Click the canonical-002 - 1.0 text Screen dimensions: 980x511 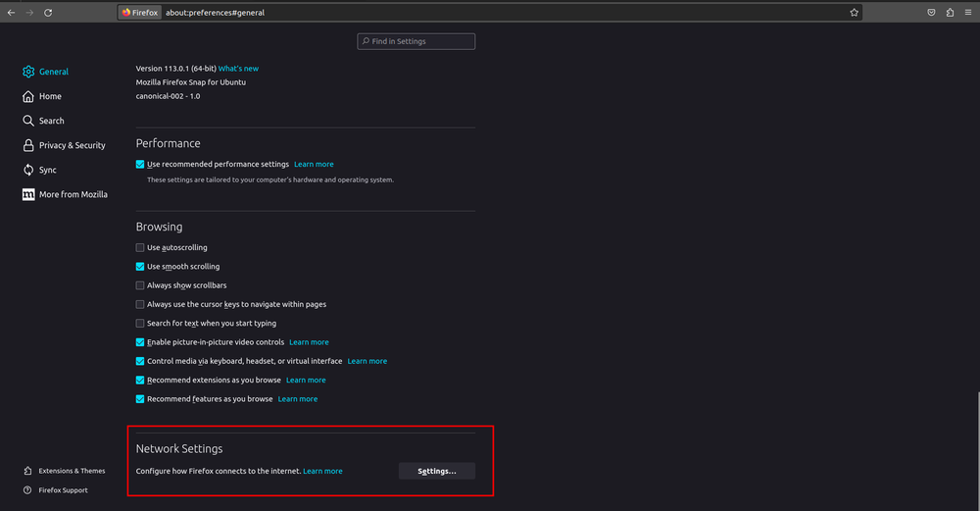[169, 96]
